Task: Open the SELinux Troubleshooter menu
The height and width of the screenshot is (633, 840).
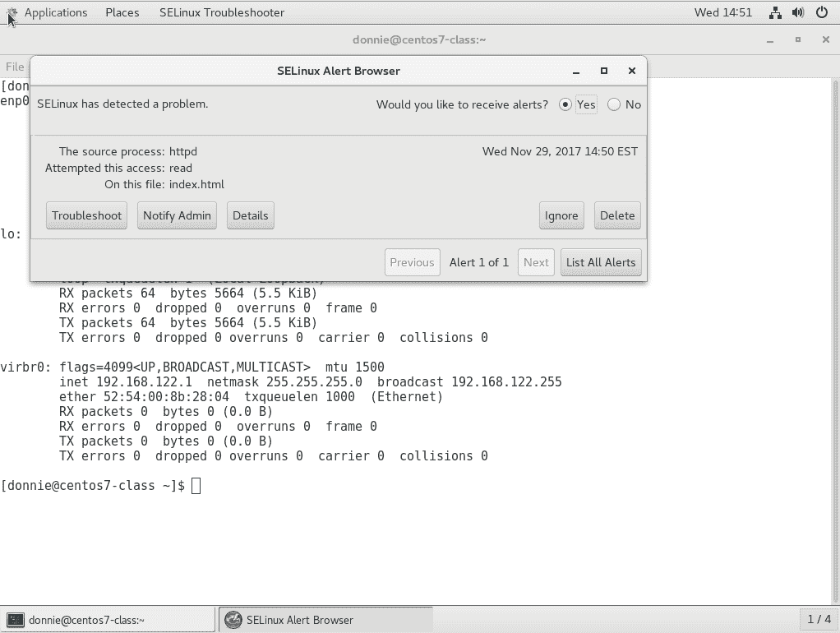Action: (222, 12)
